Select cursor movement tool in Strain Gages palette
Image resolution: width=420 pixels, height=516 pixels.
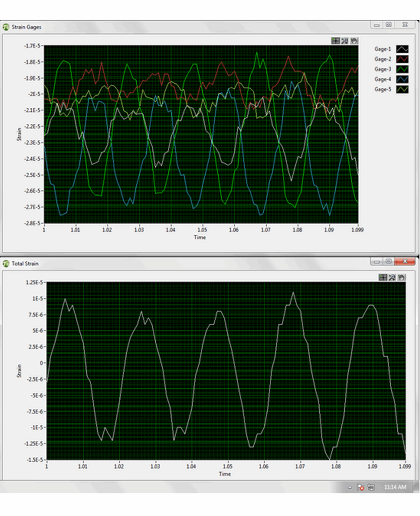coord(335,41)
